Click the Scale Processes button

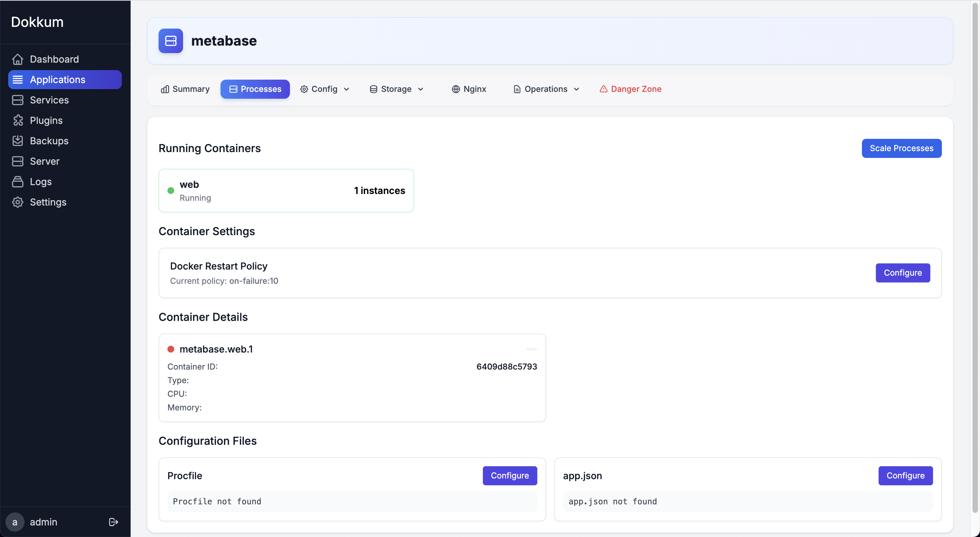click(902, 148)
